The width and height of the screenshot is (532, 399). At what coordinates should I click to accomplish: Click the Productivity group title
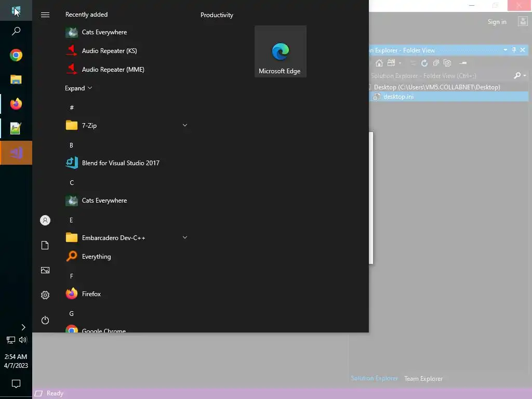click(217, 15)
